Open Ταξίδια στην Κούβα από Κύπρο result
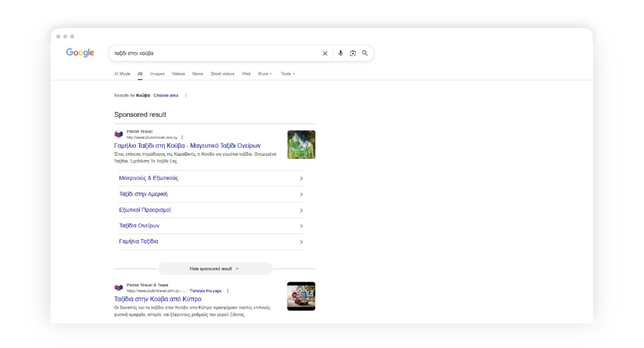This screenshot has height=348, width=644. tap(158, 299)
